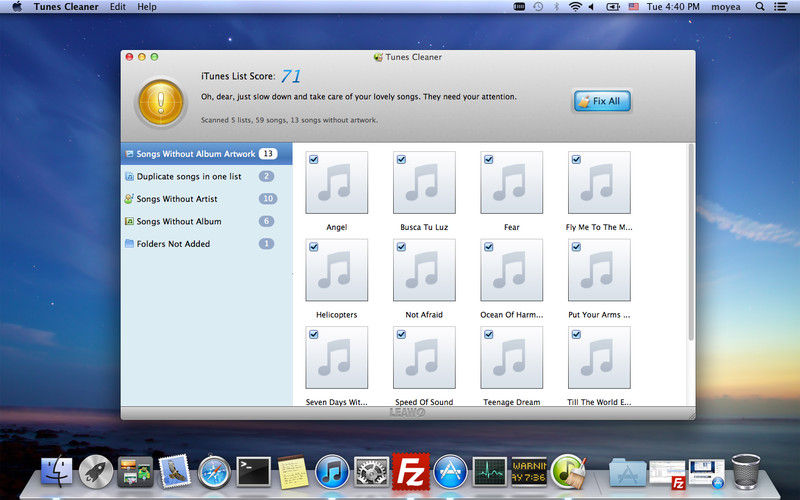Open System Preferences gear in dock
800x500 pixels.
pos(371,472)
